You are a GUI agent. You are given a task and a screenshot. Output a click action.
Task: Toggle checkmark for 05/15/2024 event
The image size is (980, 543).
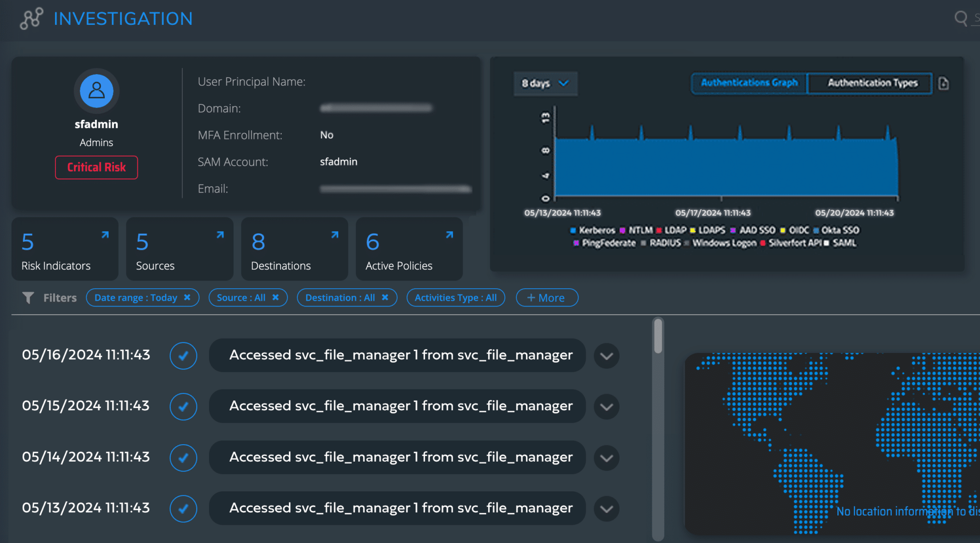[x=183, y=407]
